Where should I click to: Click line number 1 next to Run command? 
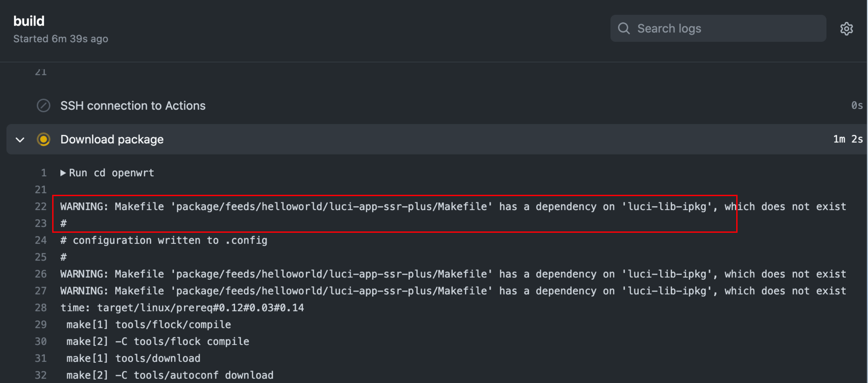pos(43,172)
